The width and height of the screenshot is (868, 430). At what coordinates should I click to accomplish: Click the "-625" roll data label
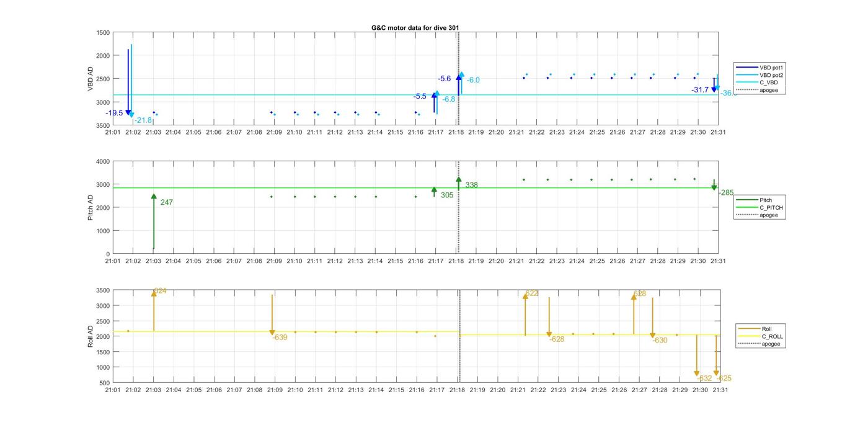click(x=724, y=378)
